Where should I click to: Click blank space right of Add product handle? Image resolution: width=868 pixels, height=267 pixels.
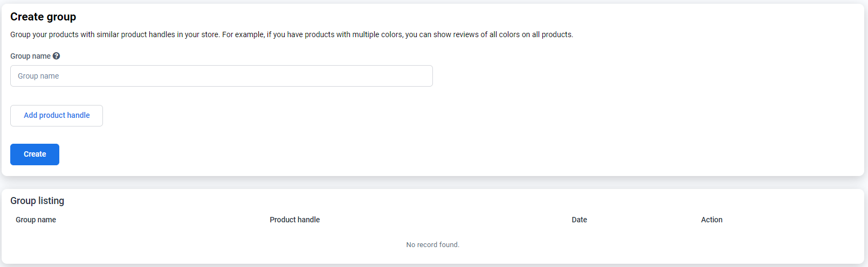(270, 116)
